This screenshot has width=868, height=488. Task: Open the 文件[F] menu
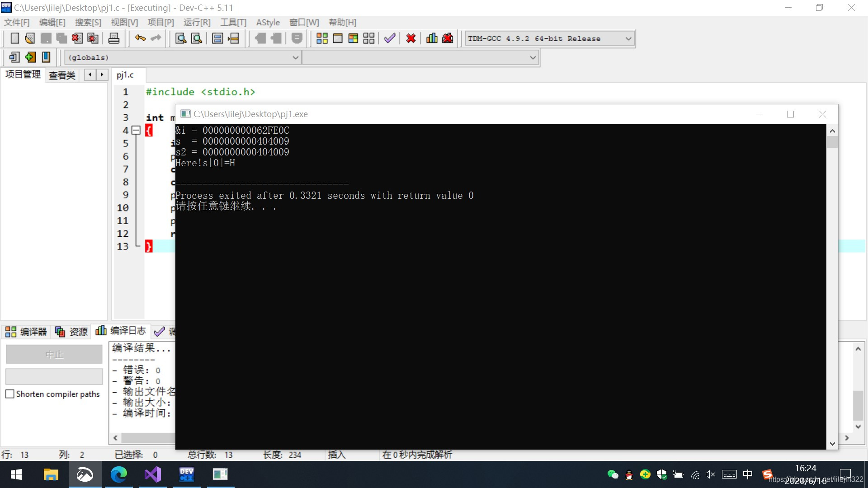click(x=17, y=23)
